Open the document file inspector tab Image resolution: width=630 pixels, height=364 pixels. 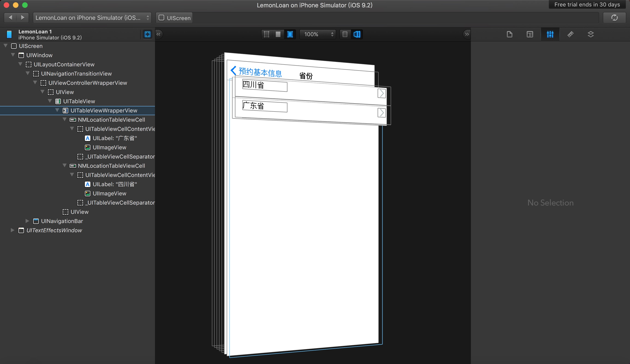[509, 34]
